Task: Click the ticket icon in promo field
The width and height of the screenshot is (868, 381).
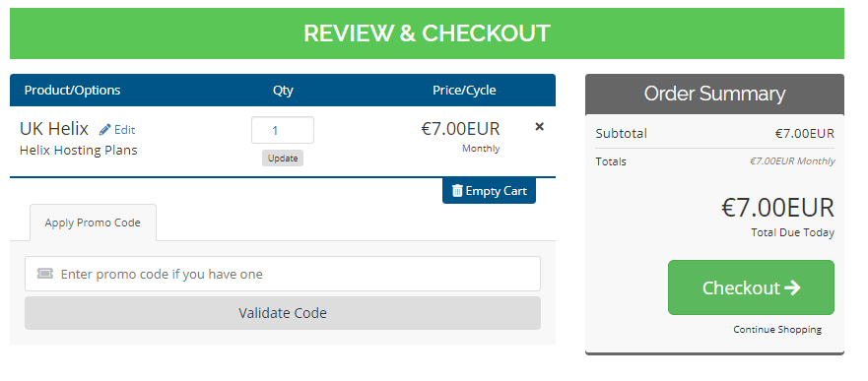Action: pyautogui.click(x=45, y=273)
